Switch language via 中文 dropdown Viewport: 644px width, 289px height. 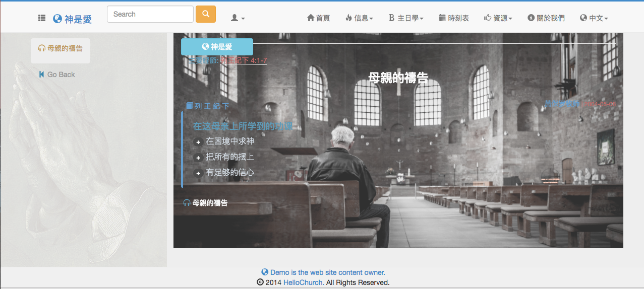click(x=594, y=18)
